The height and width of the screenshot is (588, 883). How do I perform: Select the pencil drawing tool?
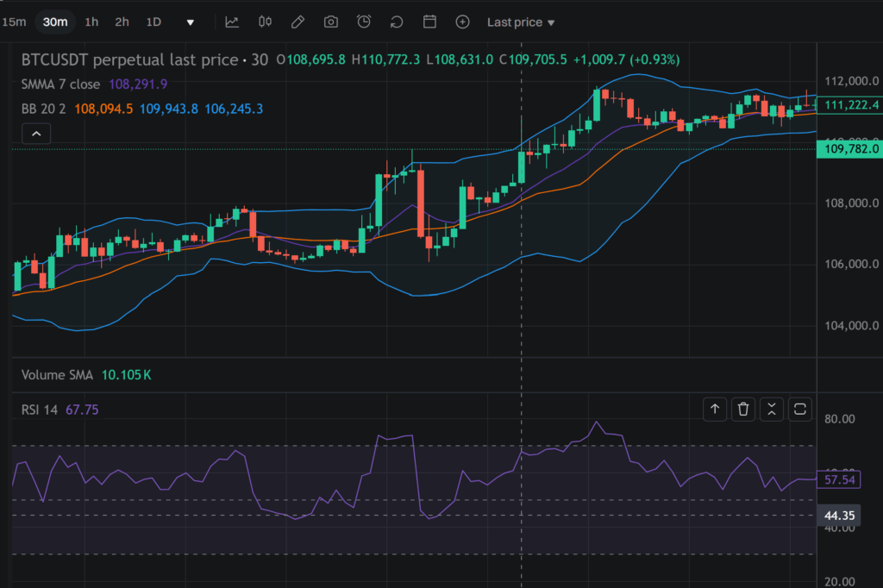[297, 22]
